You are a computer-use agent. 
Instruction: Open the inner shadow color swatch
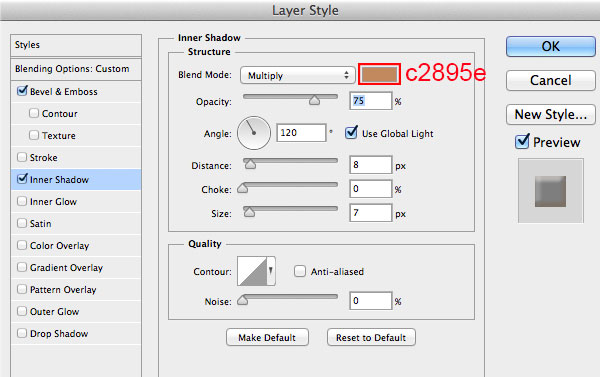[x=379, y=74]
